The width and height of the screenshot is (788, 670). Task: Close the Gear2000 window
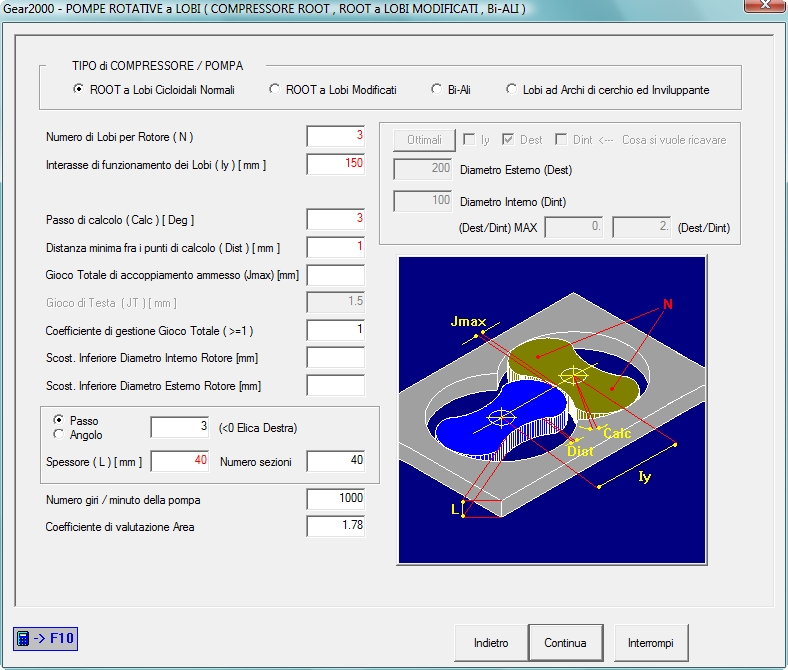[x=765, y=5]
